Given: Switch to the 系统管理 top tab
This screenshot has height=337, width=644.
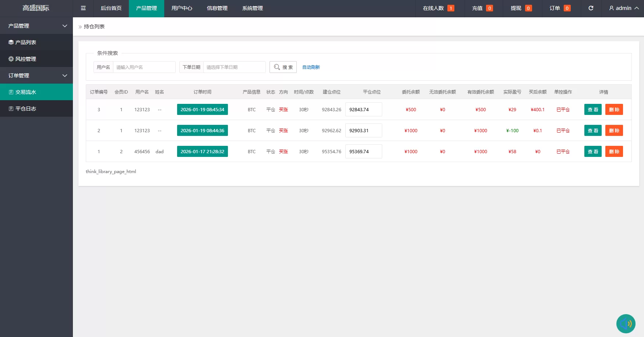Looking at the screenshot, I should 252,8.
